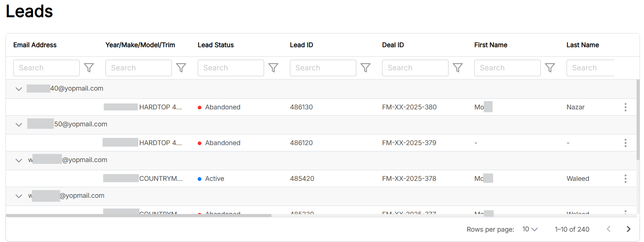Select Deal ID FM-XX-2025-380

click(409, 107)
